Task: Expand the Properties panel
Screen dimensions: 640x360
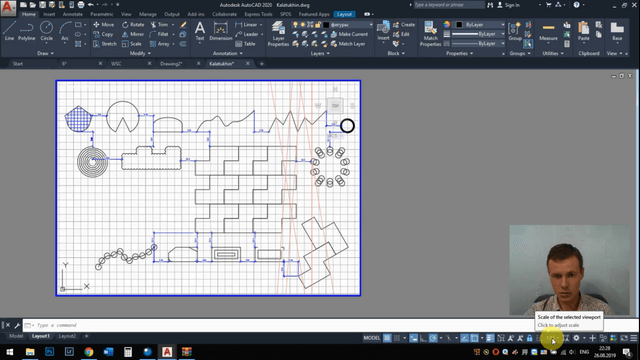Action: coord(460,53)
